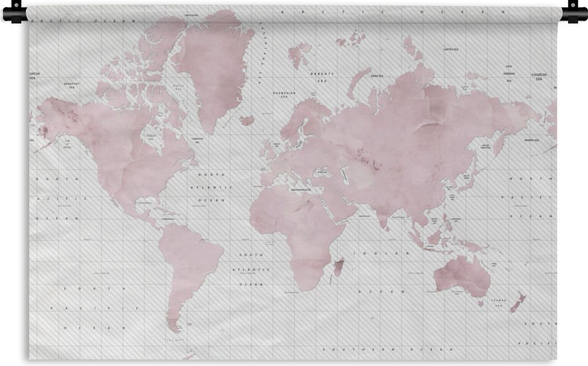Click ATLANTIC in the South Atlantic Ocean label
Viewport: 588px width, 366px height.
pos(252,269)
